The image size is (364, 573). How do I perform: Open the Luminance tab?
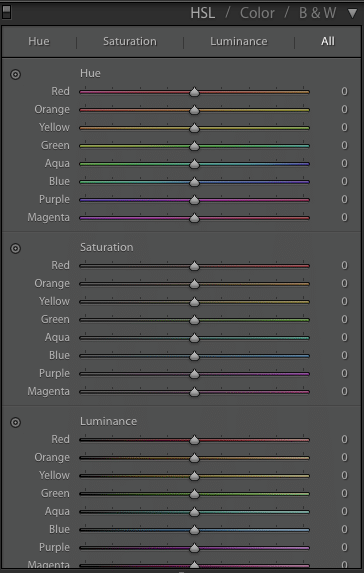tap(239, 41)
